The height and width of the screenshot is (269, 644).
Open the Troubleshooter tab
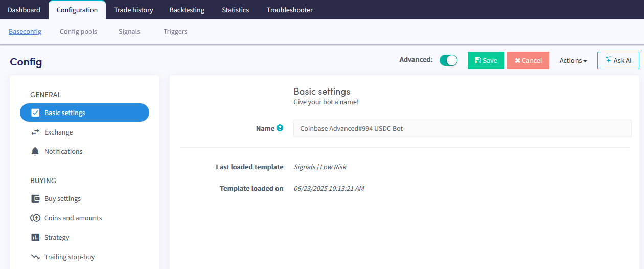click(x=290, y=10)
